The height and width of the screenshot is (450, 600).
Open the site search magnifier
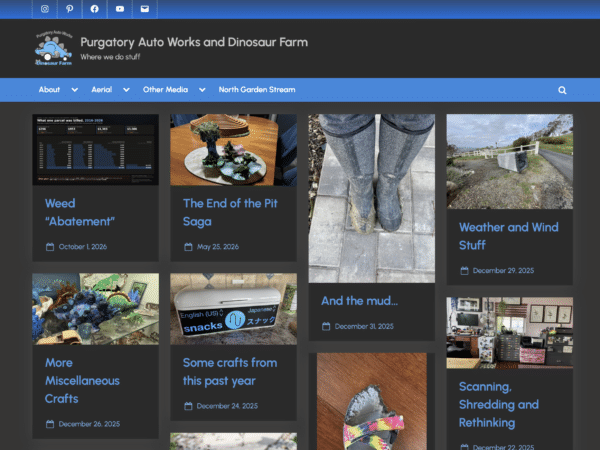click(x=562, y=90)
